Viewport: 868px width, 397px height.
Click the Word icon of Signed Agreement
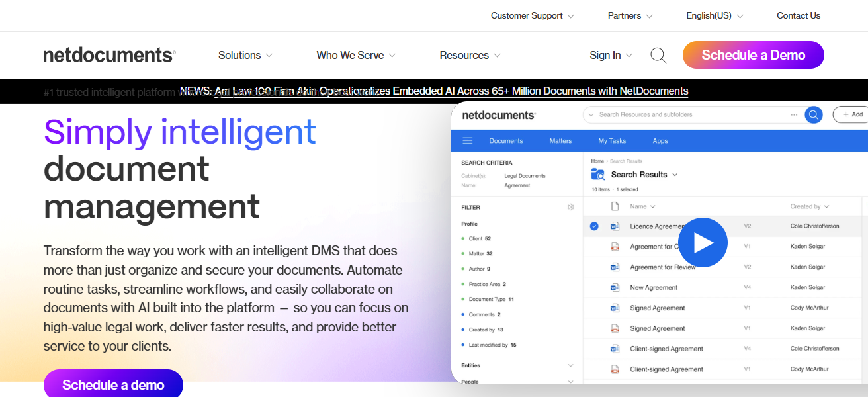click(x=615, y=308)
